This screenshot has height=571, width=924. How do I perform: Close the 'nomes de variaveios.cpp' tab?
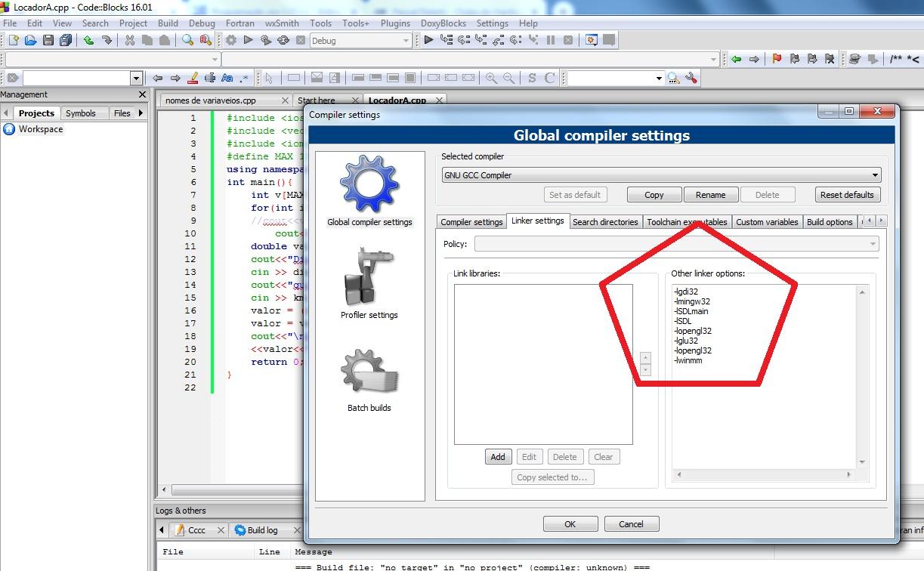tap(285, 100)
